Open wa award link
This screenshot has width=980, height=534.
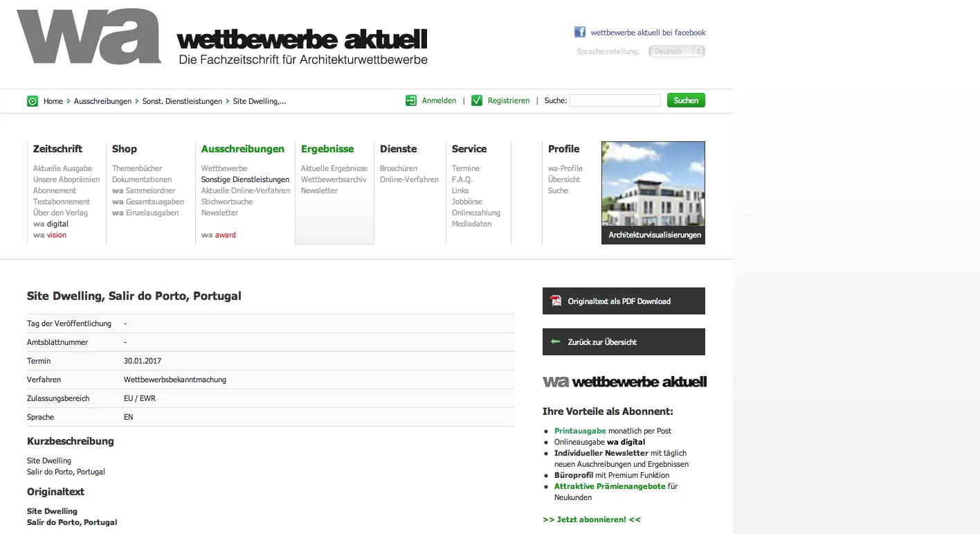[219, 235]
